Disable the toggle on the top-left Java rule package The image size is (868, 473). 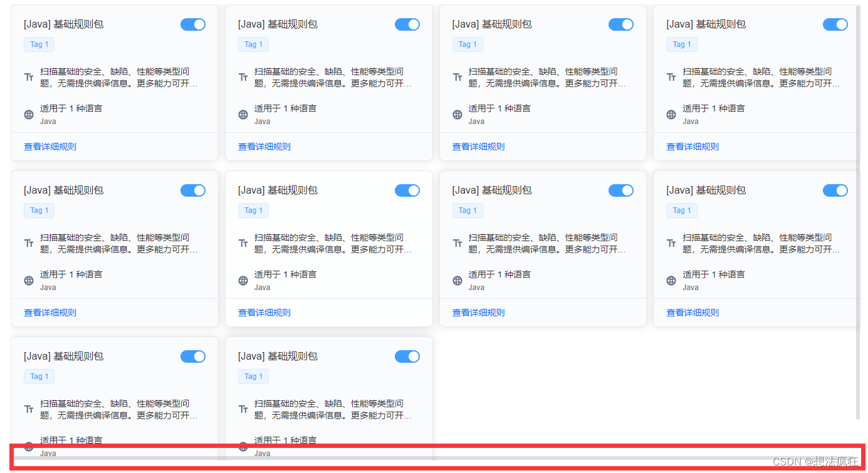[x=192, y=24]
